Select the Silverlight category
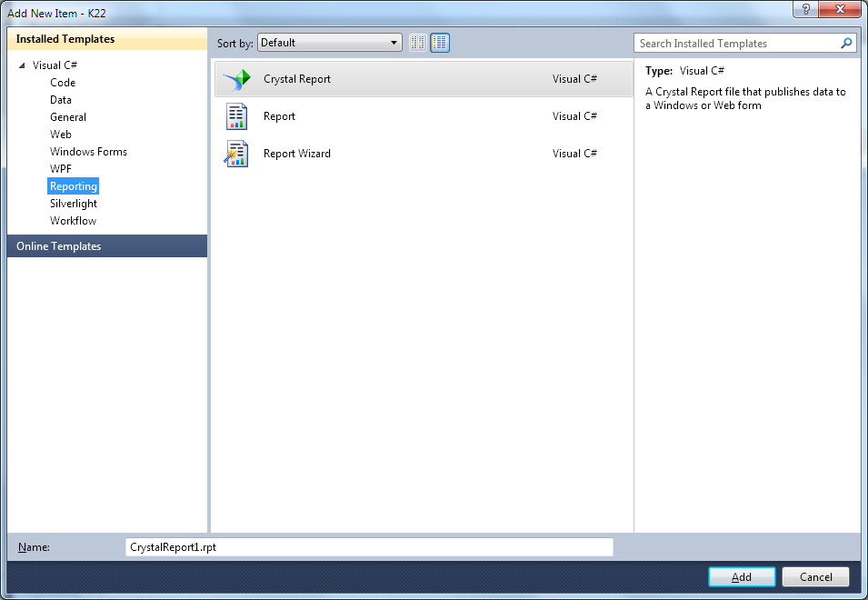Screen dimensions: 868x600 tap(74, 203)
